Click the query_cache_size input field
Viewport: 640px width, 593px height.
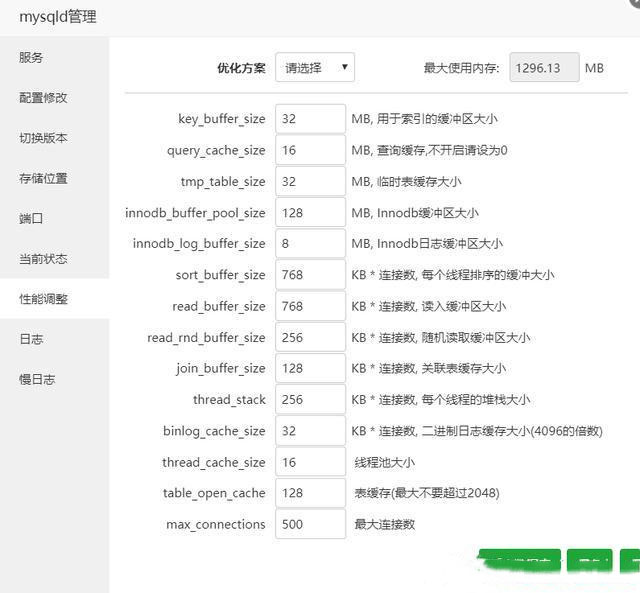point(310,150)
